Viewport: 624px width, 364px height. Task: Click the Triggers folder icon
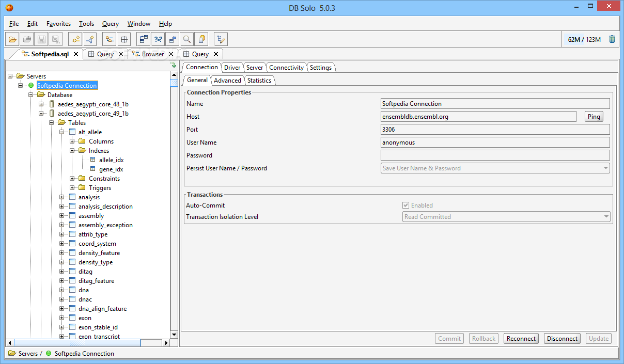pos(82,188)
